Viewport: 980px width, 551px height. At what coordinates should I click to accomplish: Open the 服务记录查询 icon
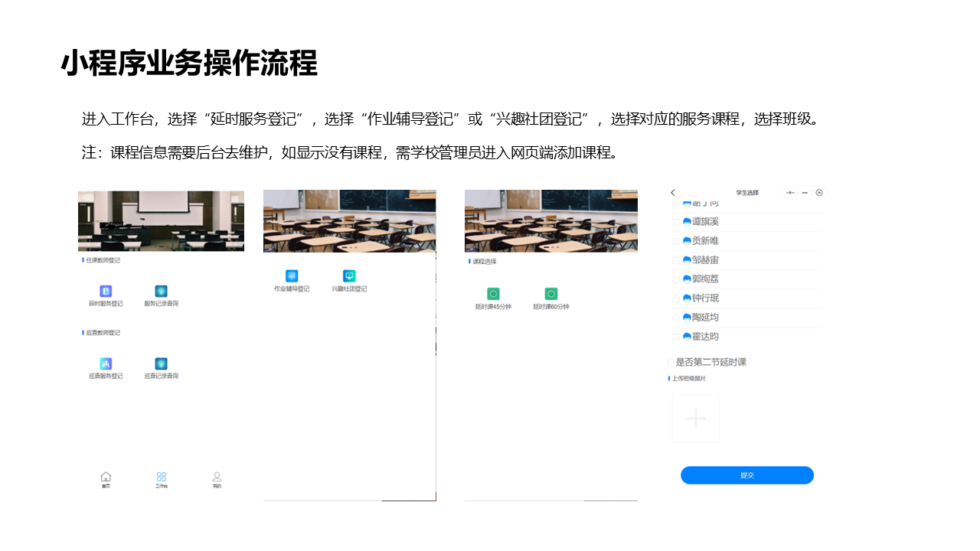point(161,292)
